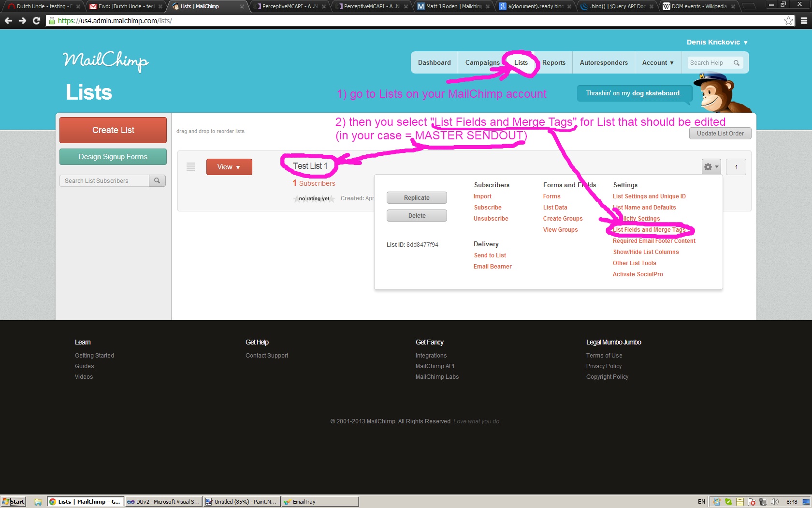Focus the Search List Subscribers field
812x508 pixels.
[104, 180]
